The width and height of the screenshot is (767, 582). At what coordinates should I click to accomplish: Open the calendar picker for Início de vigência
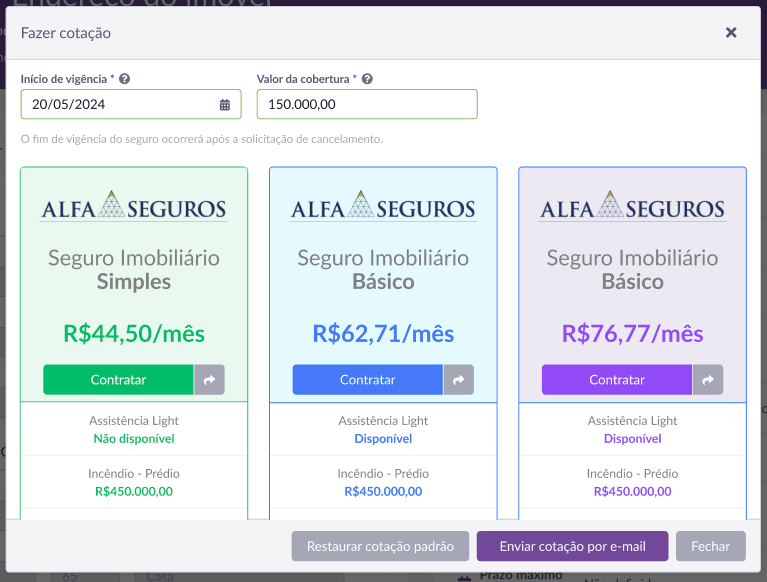point(225,104)
